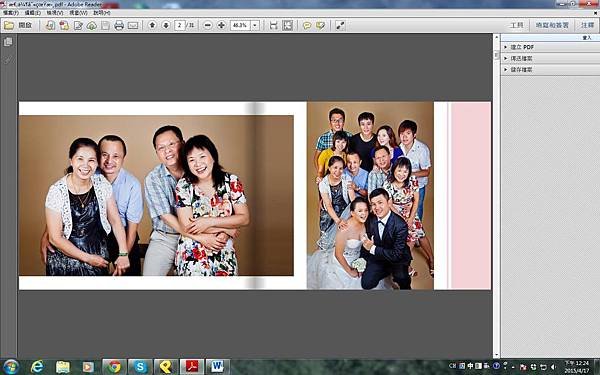This screenshot has width=600, height=375.
Task: Click the convert file toolbar icon with red badge
Action: coord(64,26)
